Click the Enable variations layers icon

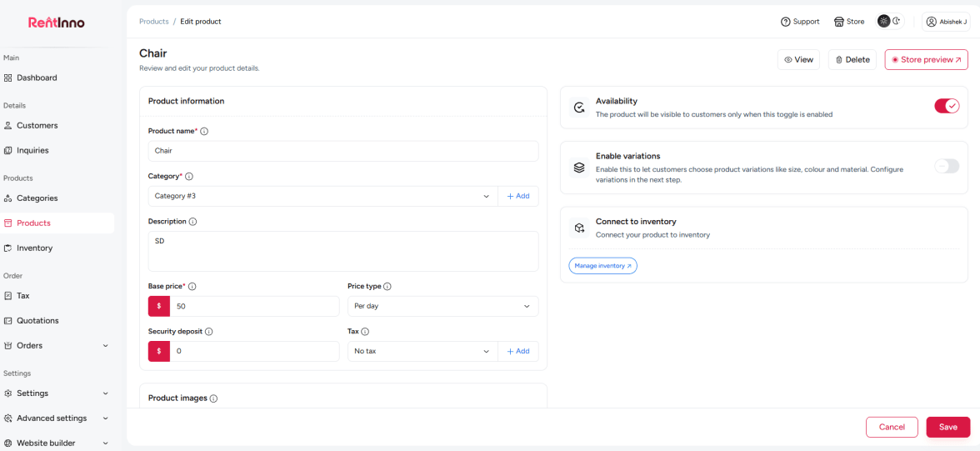click(x=579, y=168)
